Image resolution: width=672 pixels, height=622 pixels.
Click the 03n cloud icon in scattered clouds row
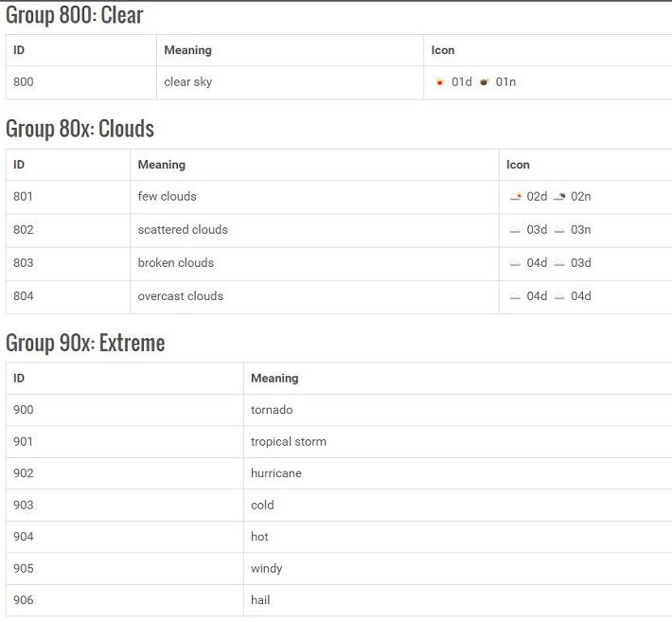click(x=559, y=230)
